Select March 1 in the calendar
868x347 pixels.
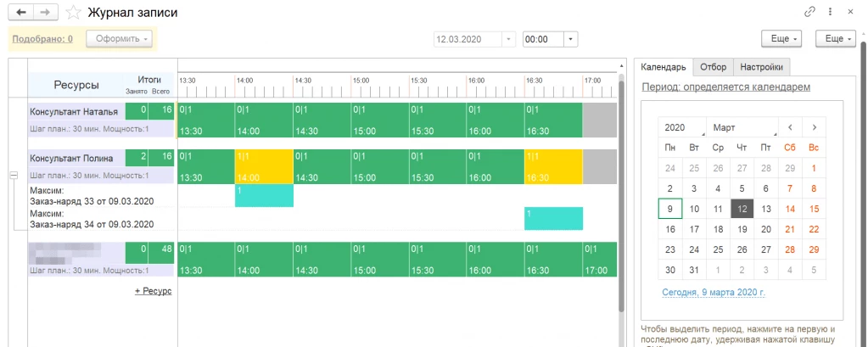coord(814,168)
